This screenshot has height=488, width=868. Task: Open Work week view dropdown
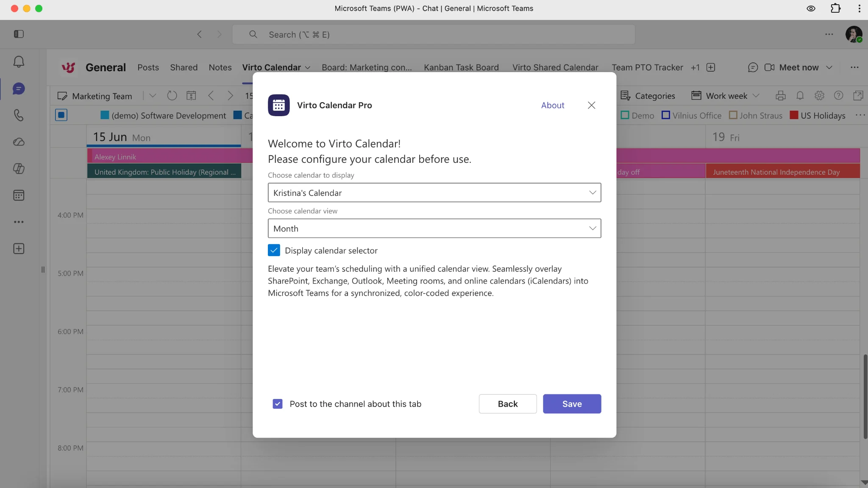[726, 96]
